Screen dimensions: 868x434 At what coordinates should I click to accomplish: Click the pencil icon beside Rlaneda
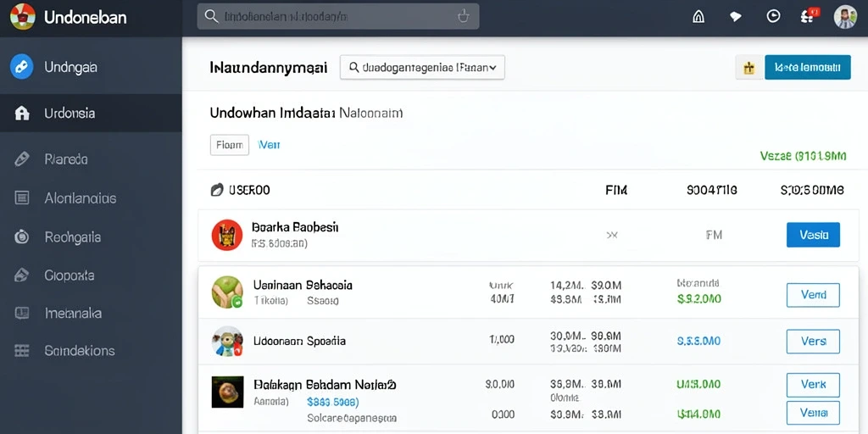click(x=21, y=159)
